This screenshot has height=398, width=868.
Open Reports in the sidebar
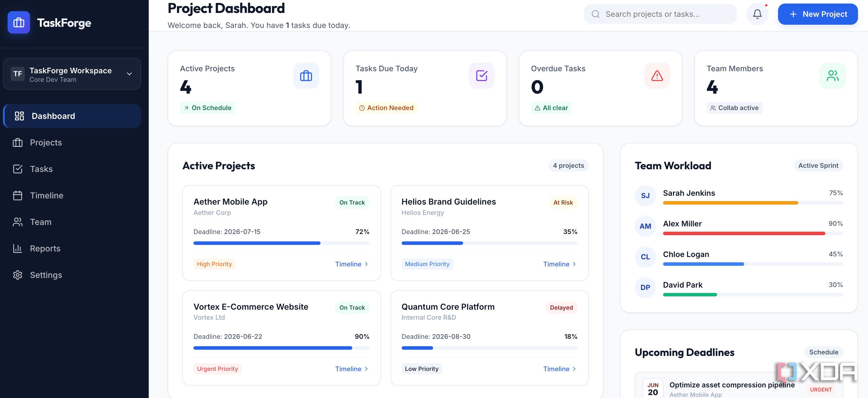click(72, 248)
